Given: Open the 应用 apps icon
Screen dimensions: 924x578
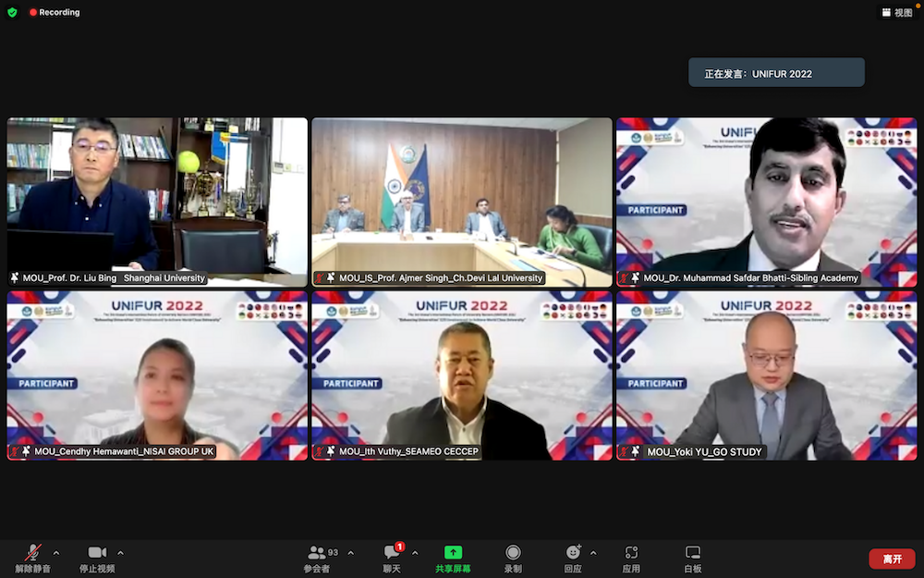Looking at the screenshot, I should [x=631, y=553].
